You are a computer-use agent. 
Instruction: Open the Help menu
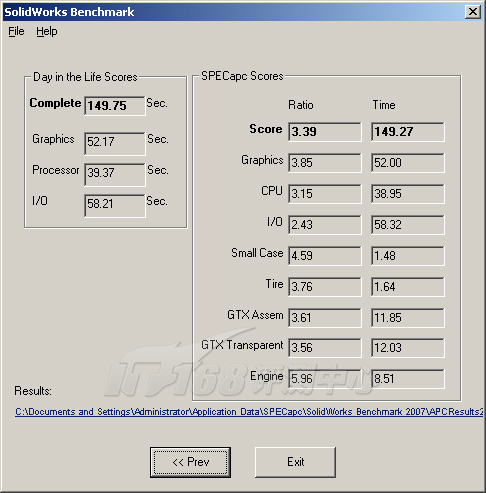pos(47,32)
